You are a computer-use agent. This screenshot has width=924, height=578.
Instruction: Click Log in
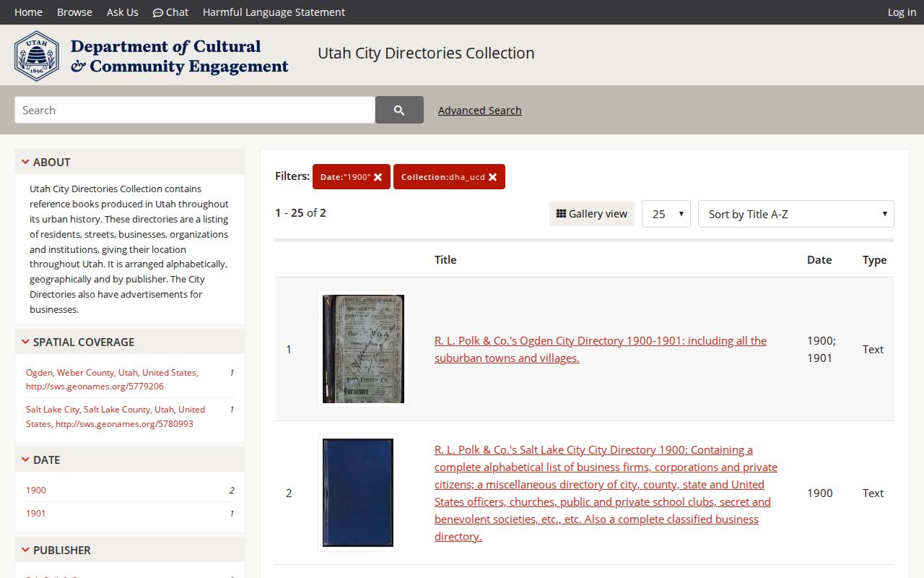pyautogui.click(x=902, y=12)
